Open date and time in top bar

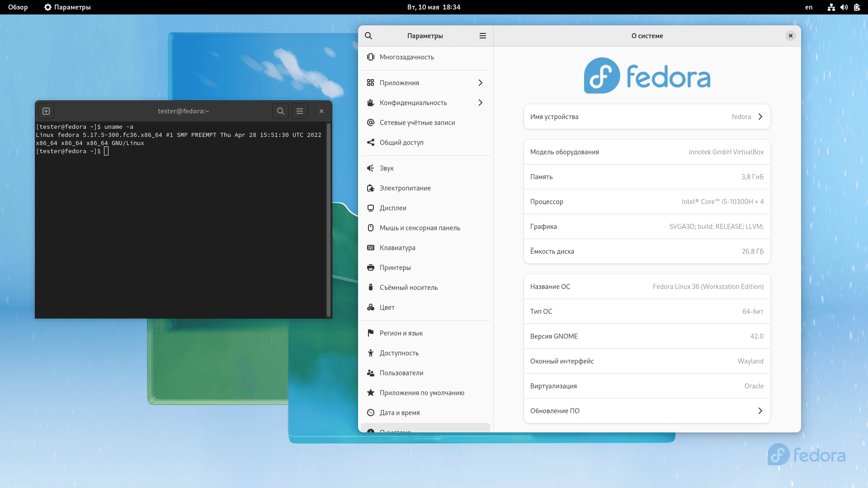click(434, 7)
